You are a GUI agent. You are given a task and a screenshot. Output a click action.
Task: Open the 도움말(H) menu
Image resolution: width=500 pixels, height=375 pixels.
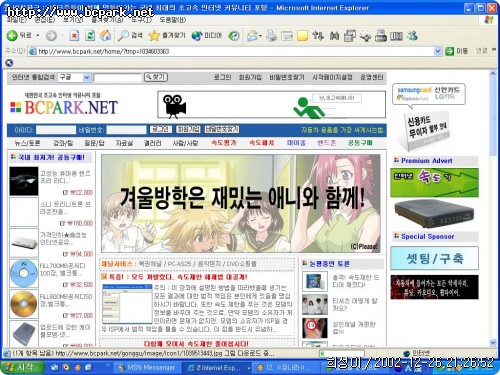[x=173, y=20]
